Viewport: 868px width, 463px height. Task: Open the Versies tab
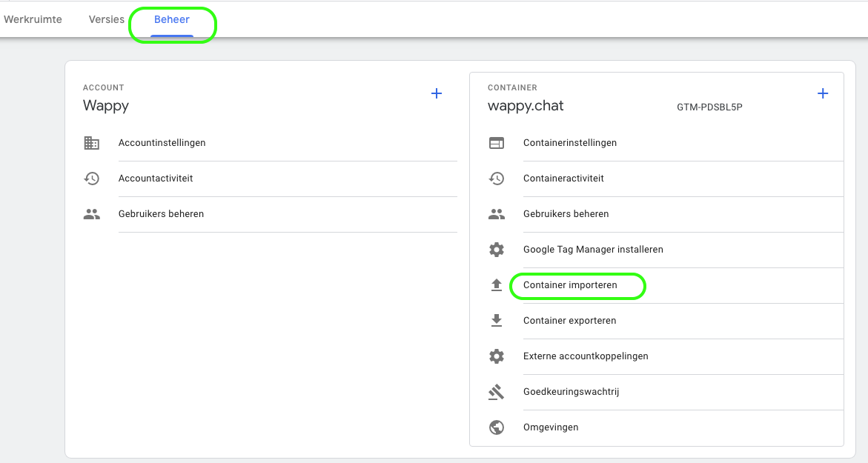pos(106,19)
